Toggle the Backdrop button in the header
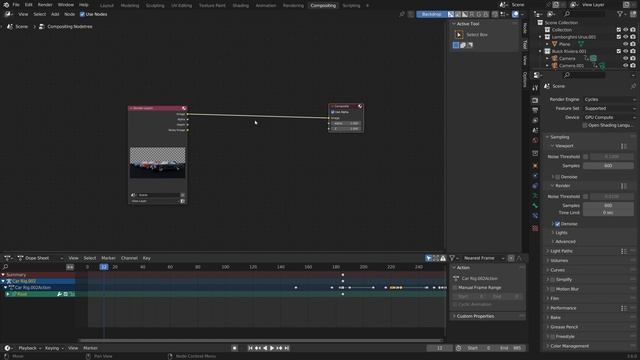This screenshot has height=360, width=640. [x=431, y=14]
